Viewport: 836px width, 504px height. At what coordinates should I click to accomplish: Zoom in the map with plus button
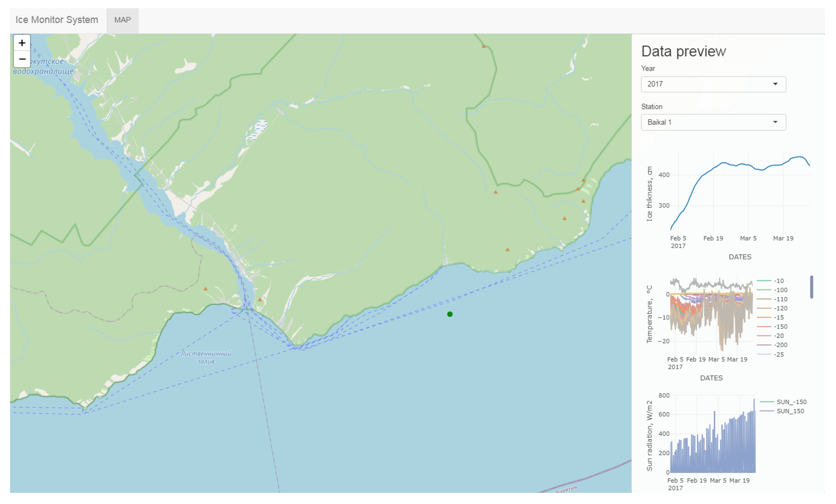click(x=22, y=43)
